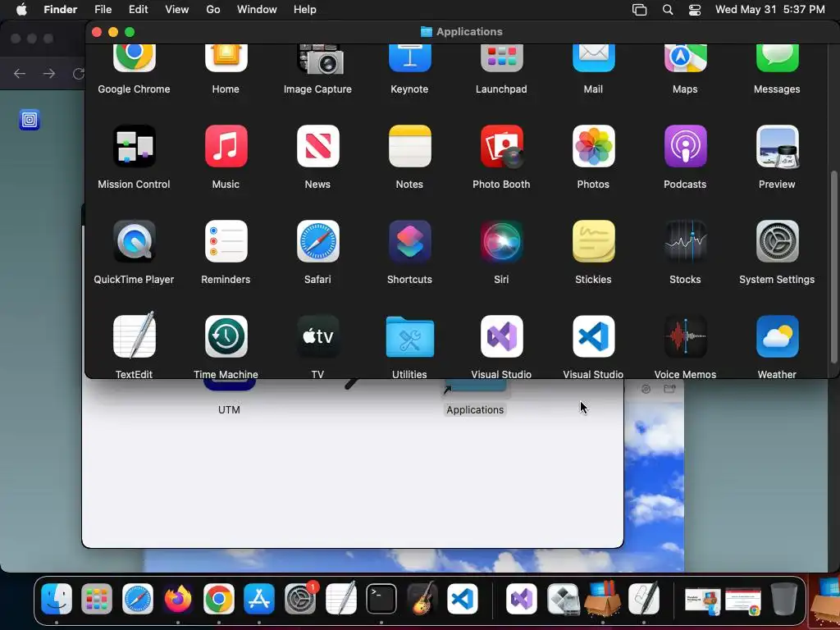Click the UTM desktop icon at left
Viewport: 840px width, 630px height.
tap(30, 120)
